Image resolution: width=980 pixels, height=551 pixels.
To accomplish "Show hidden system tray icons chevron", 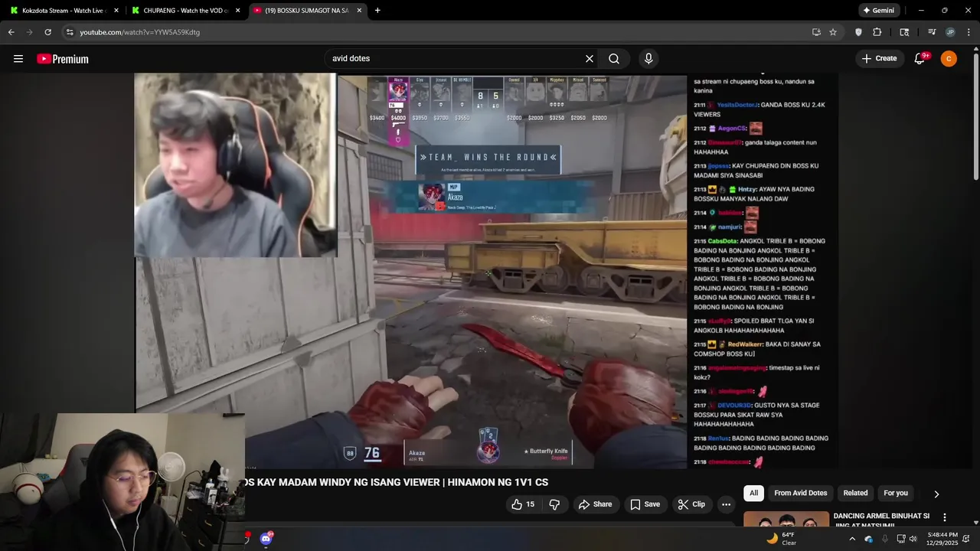I will (852, 539).
